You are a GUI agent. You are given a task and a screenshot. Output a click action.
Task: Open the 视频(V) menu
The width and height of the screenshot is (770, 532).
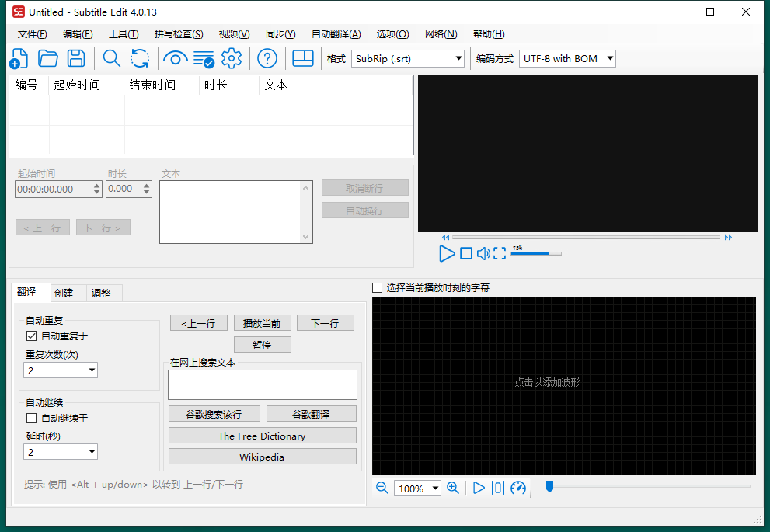point(234,34)
